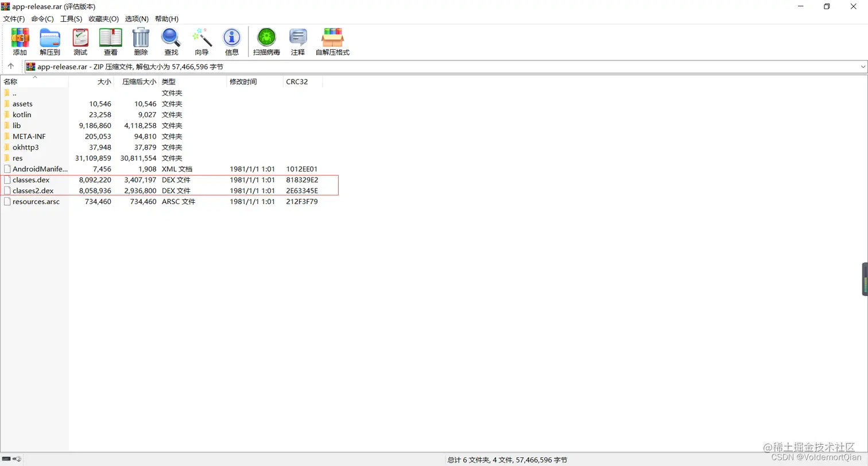Click the 信息 (Info) toolbar icon

click(232, 38)
